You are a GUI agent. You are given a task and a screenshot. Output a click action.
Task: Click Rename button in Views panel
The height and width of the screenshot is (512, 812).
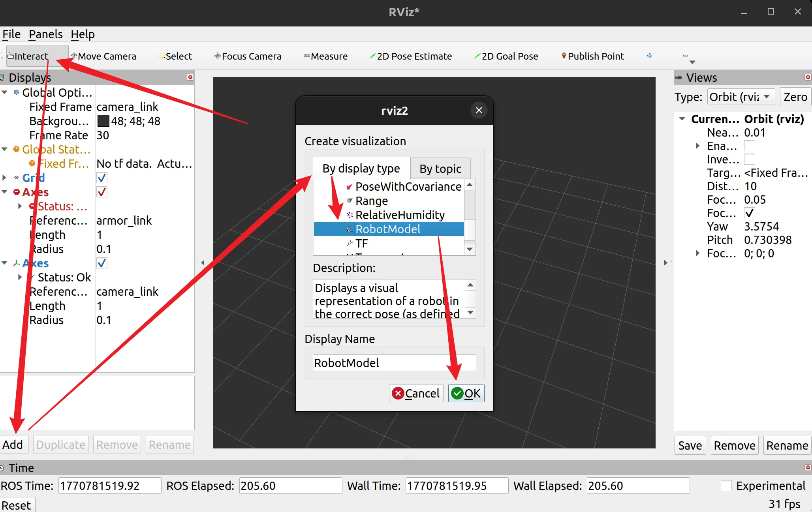point(787,445)
